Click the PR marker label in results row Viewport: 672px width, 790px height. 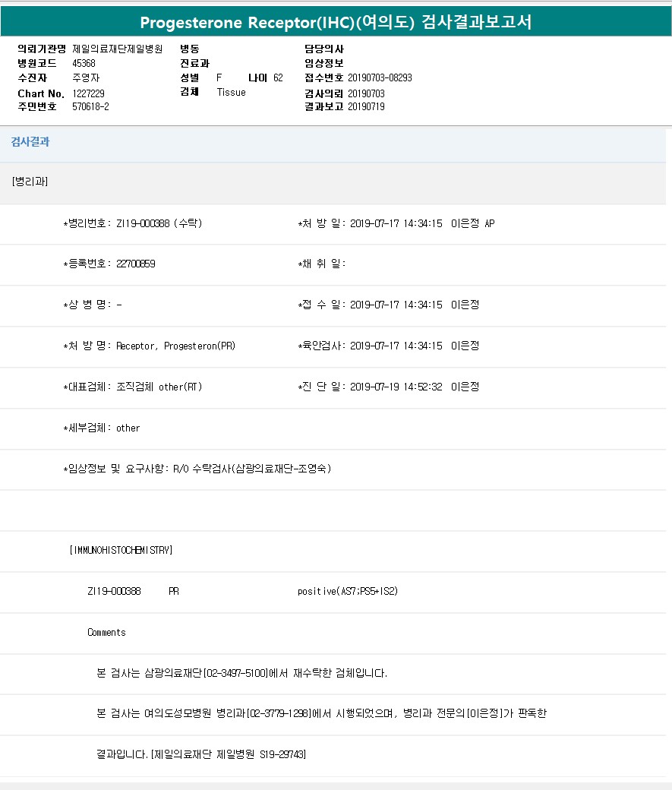coord(174,592)
